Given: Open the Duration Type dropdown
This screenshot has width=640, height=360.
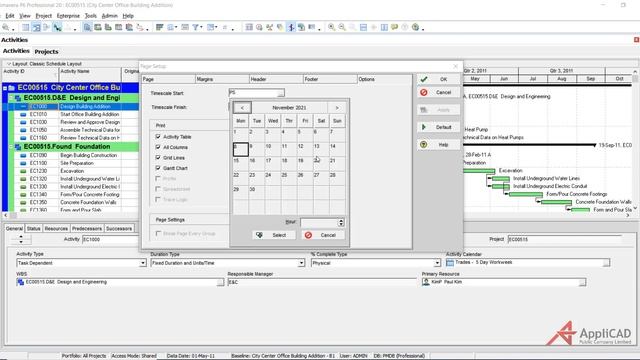Looking at the screenshot, I should [x=301, y=263].
